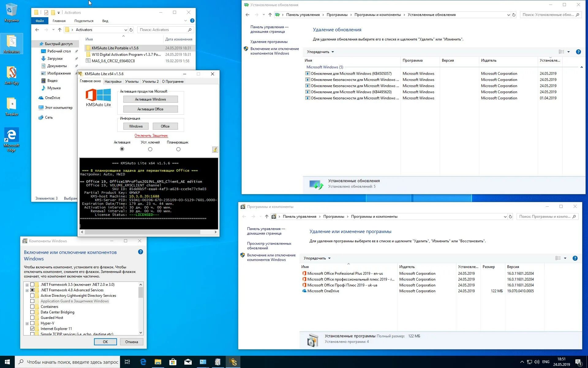Click the help icon in Activators explorer ribbon
This screenshot has height=368, width=588.
(x=192, y=21)
